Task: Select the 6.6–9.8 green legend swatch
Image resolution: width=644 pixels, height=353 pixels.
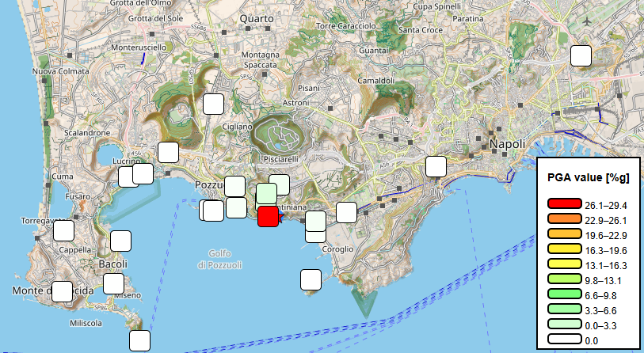Action: 565,294
